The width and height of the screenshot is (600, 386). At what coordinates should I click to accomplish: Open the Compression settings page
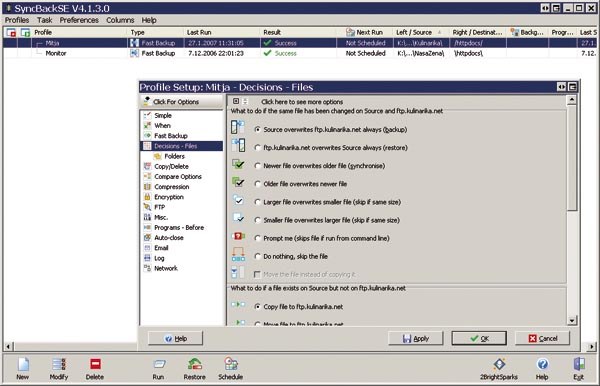[171, 187]
